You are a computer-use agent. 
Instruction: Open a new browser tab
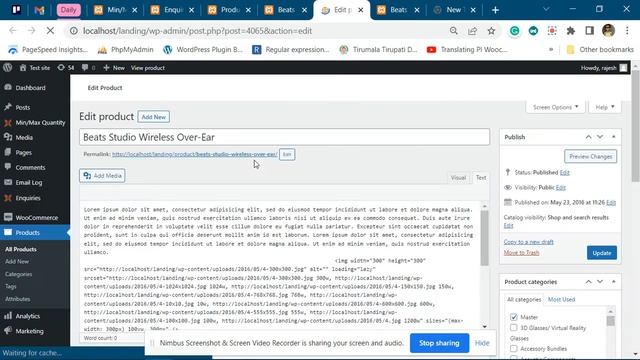coord(495,10)
